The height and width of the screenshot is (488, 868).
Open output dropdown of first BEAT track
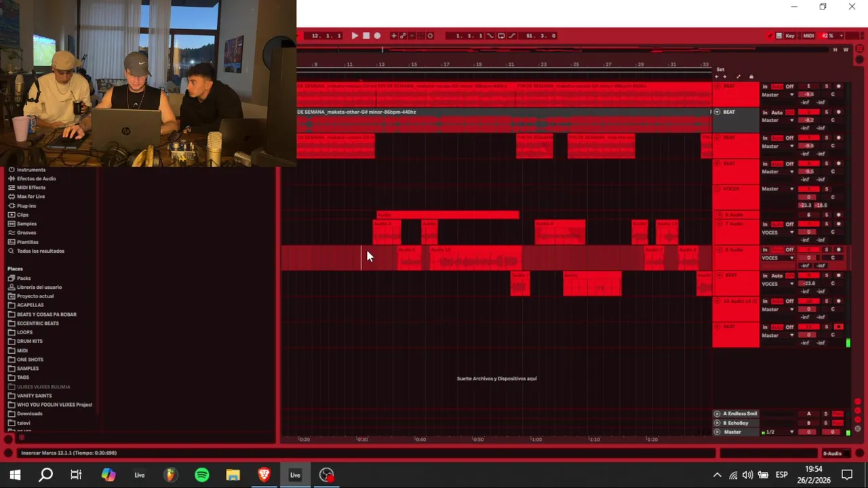click(778, 95)
